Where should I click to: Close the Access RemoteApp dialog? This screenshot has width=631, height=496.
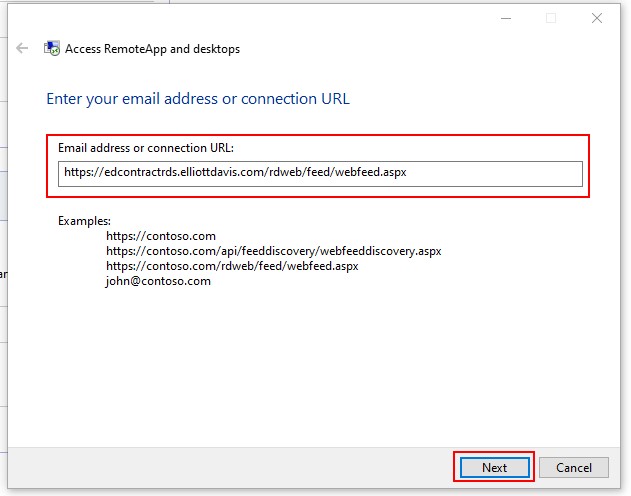coord(597,18)
